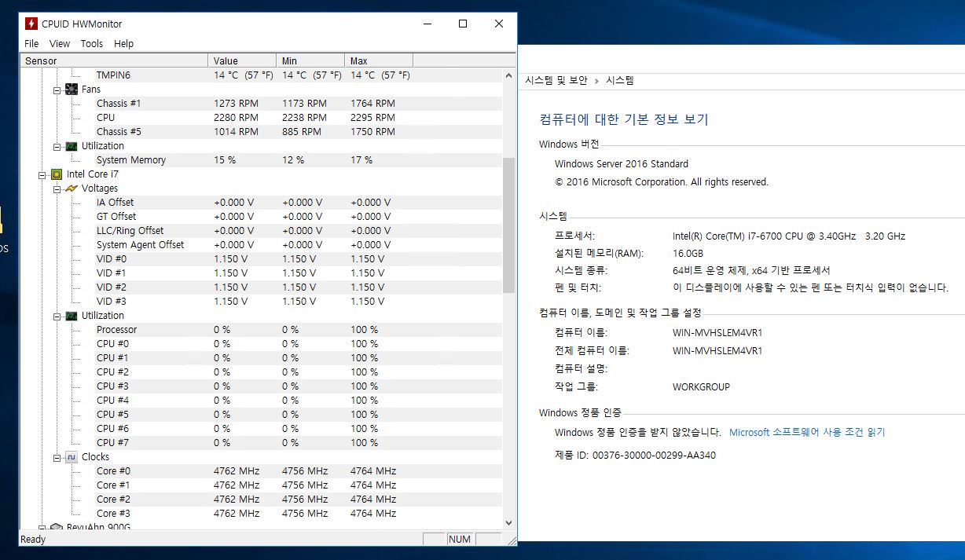Click the 4764 MHz max value of Core #1
The height and width of the screenshot is (560, 965).
[373, 485]
